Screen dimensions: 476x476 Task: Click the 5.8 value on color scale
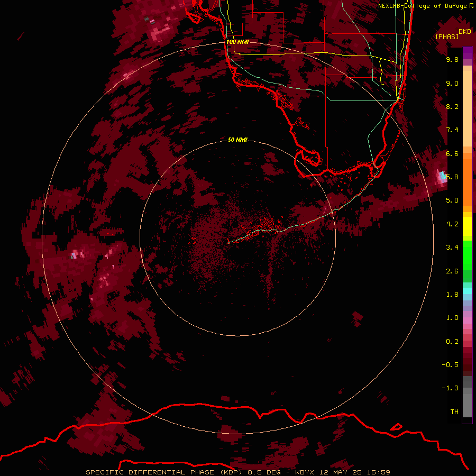tap(452, 177)
